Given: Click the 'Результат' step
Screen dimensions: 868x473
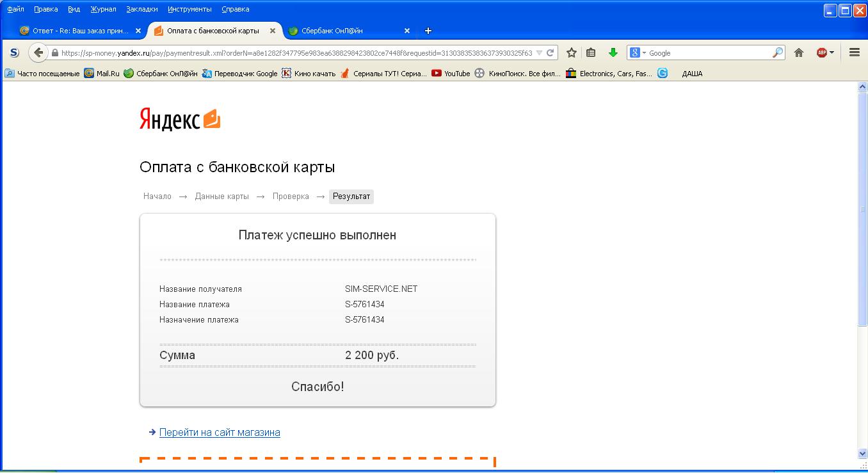Looking at the screenshot, I should [x=351, y=196].
